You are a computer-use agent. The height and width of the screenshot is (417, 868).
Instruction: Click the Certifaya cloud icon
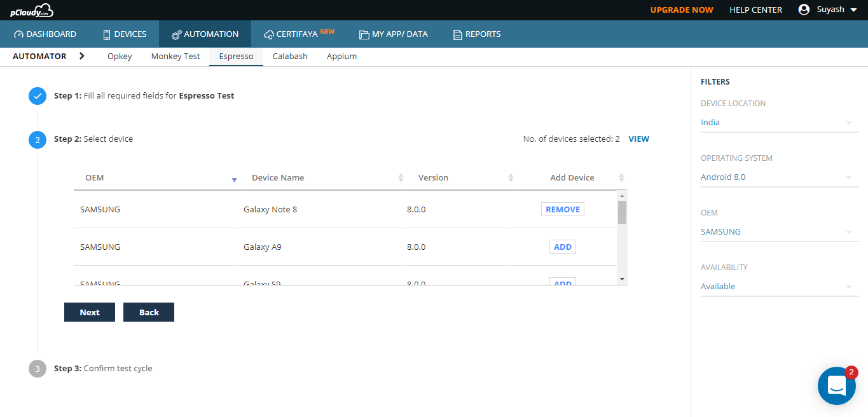coord(269,34)
